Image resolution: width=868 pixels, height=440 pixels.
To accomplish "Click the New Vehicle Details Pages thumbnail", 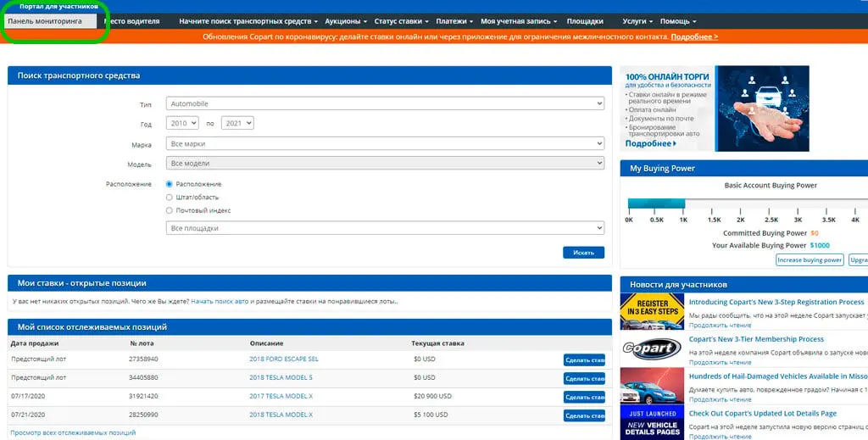I will tap(652, 423).
